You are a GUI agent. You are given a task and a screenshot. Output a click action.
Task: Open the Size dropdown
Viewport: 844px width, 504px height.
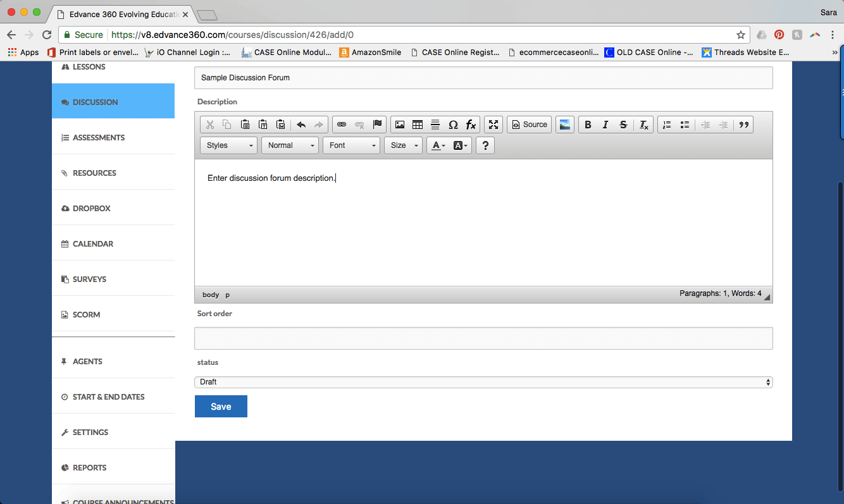pyautogui.click(x=403, y=145)
